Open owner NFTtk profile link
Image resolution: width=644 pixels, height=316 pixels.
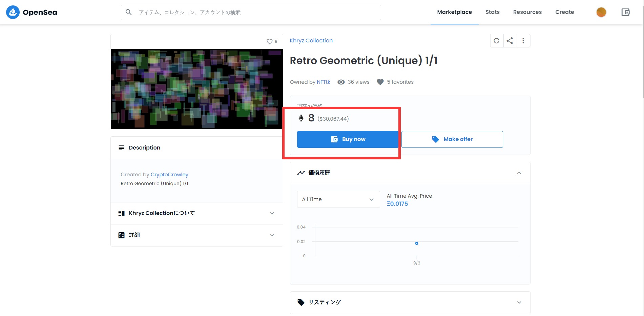click(x=323, y=82)
